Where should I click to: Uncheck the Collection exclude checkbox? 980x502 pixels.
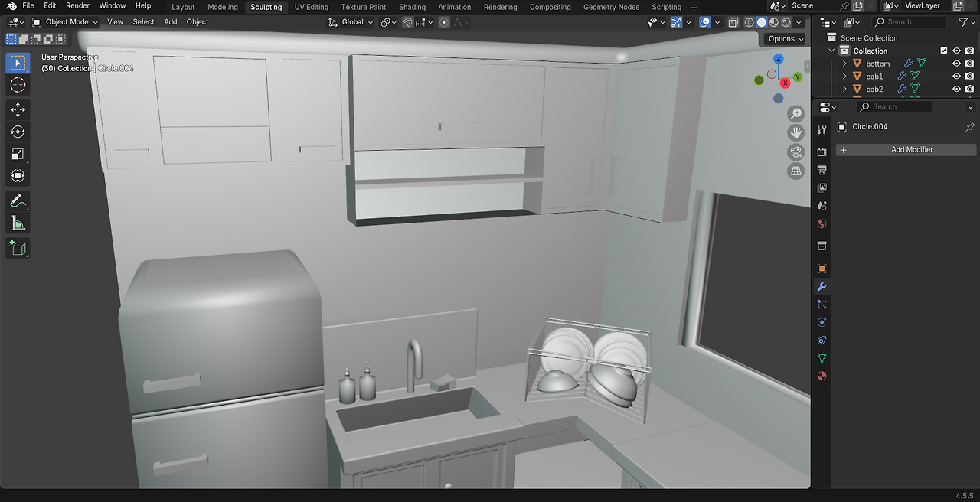click(x=943, y=51)
